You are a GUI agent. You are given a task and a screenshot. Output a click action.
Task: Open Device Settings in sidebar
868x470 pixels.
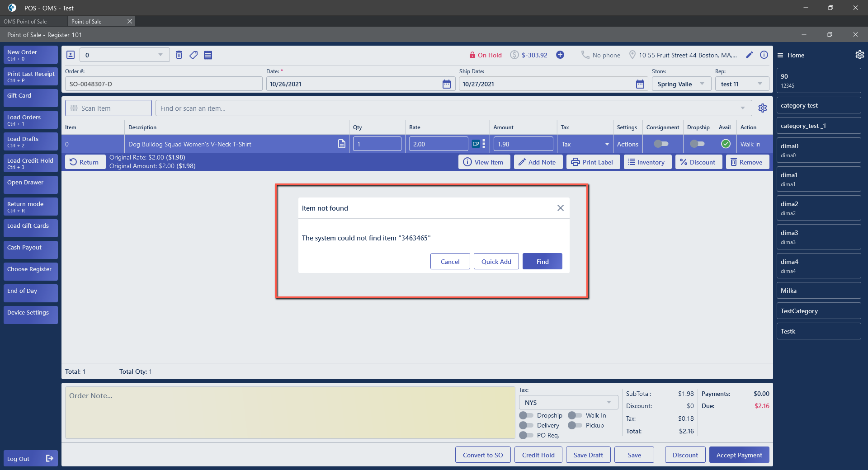pyautogui.click(x=31, y=315)
